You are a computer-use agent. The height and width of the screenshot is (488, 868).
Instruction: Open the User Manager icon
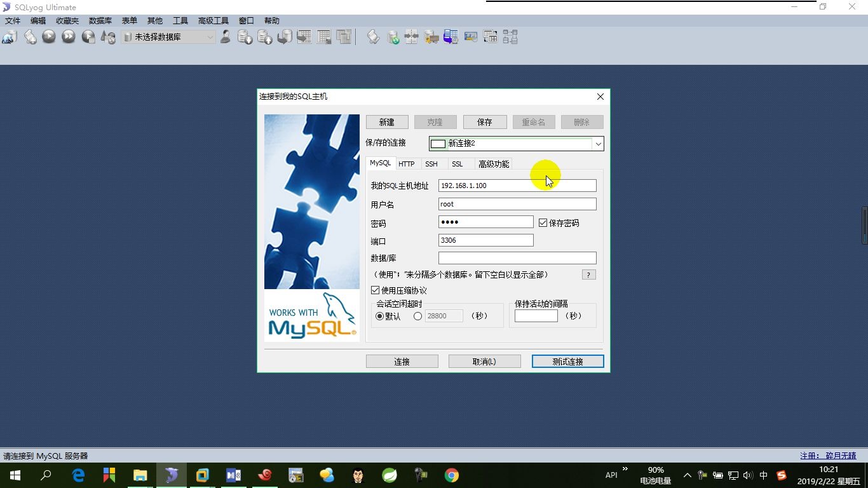[x=224, y=37]
